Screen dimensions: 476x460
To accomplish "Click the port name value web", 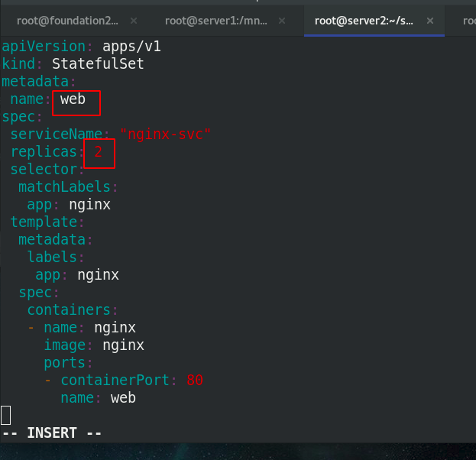I will (x=123, y=398).
